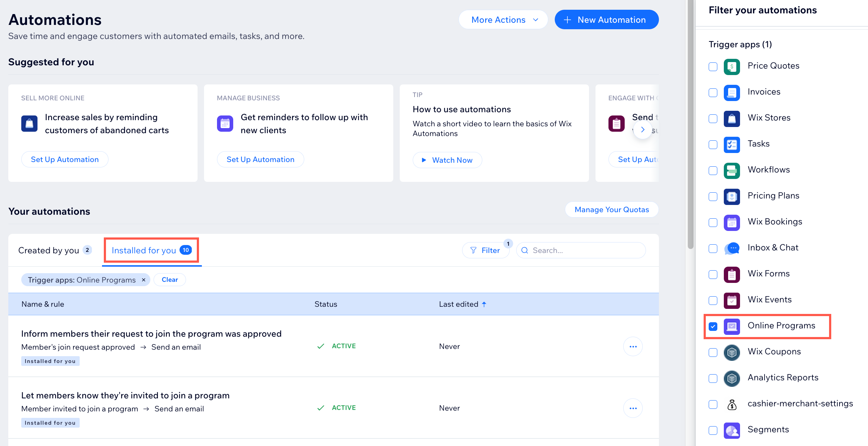Click the page vertical scrollbar

[x=690, y=124]
